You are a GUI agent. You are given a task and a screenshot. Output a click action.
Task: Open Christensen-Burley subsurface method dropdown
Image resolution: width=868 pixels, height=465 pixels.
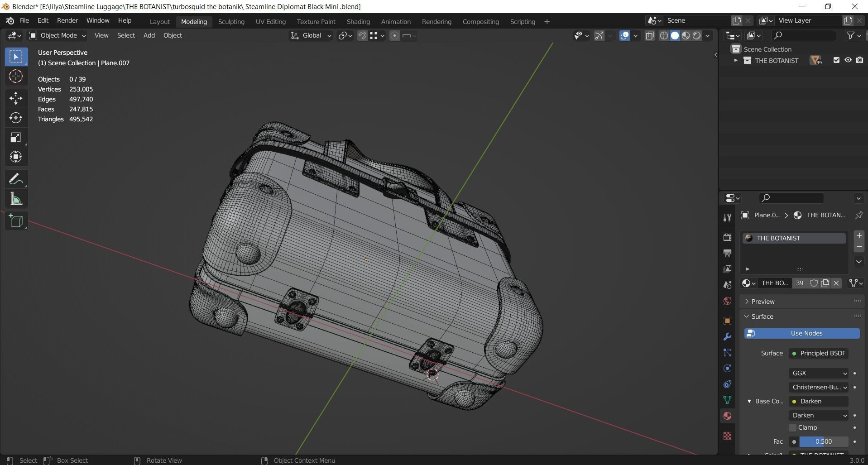point(819,387)
